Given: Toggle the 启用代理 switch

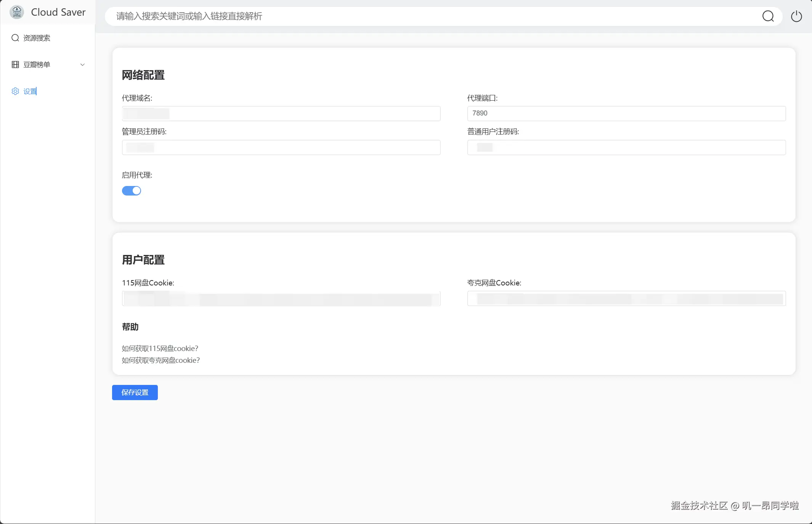Looking at the screenshot, I should 132,191.
